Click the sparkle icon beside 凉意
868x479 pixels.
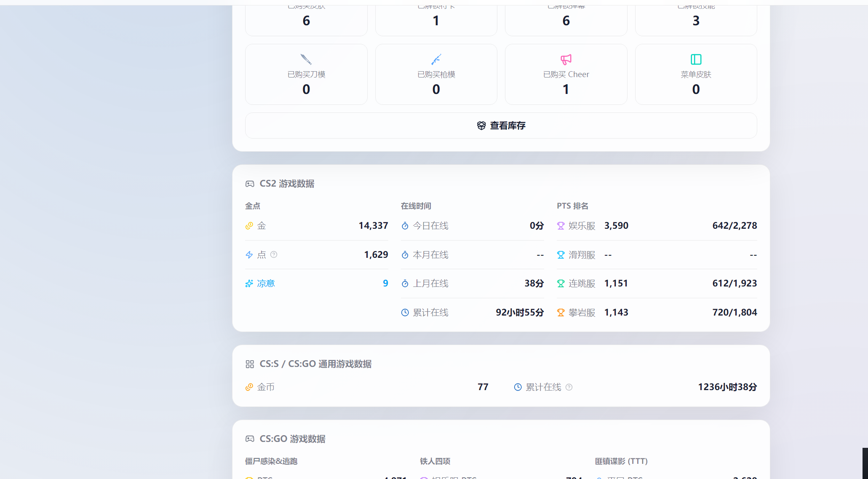[x=249, y=284]
